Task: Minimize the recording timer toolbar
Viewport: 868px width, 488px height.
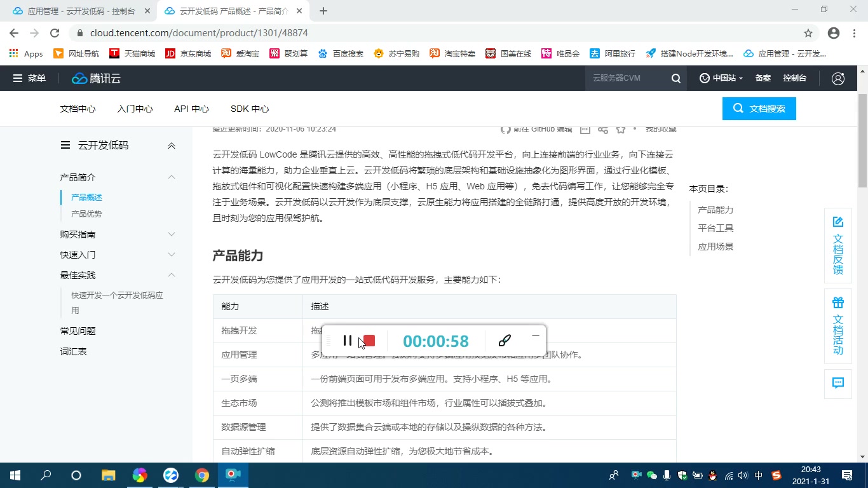Action: [x=536, y=335]
